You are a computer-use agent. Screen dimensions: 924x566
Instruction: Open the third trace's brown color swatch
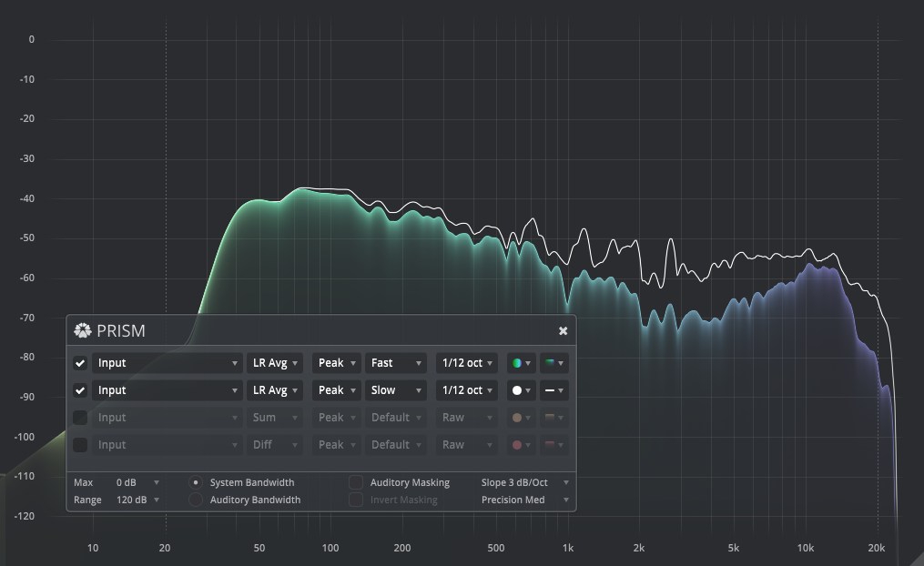pos(522,418)
